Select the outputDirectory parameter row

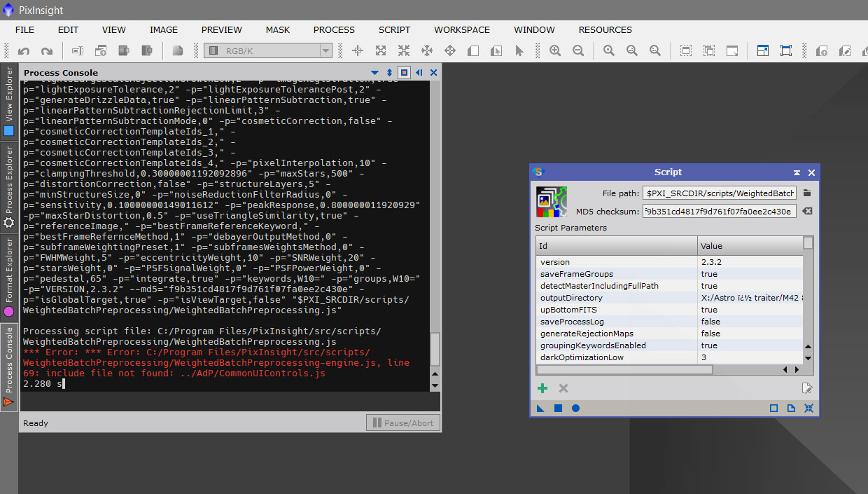[669, 298]
